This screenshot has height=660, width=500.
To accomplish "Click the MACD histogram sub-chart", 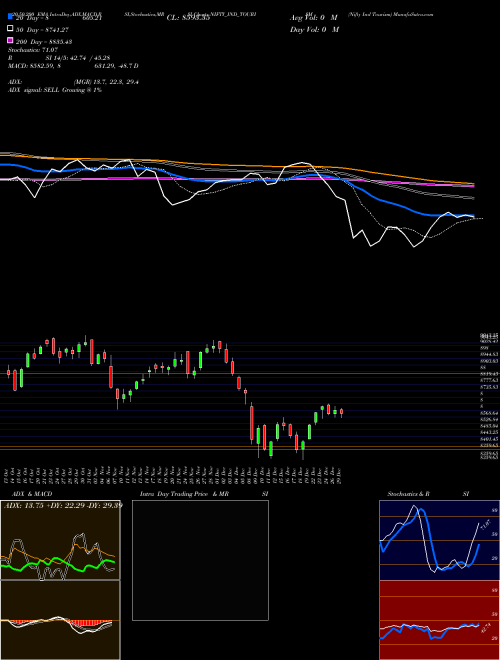I will coord(60,620).
